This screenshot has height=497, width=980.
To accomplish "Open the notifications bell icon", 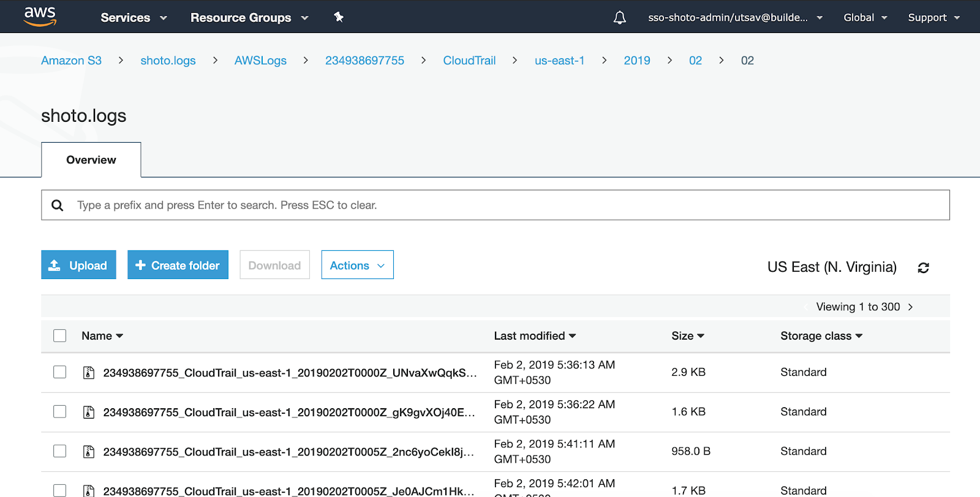I will pyautogui.click(x=620, y=18).
